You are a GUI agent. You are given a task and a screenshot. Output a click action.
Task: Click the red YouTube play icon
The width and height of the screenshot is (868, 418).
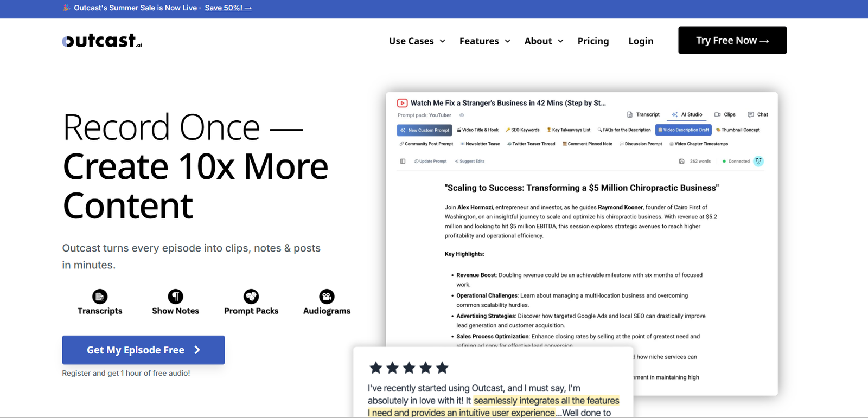point(402,103)
